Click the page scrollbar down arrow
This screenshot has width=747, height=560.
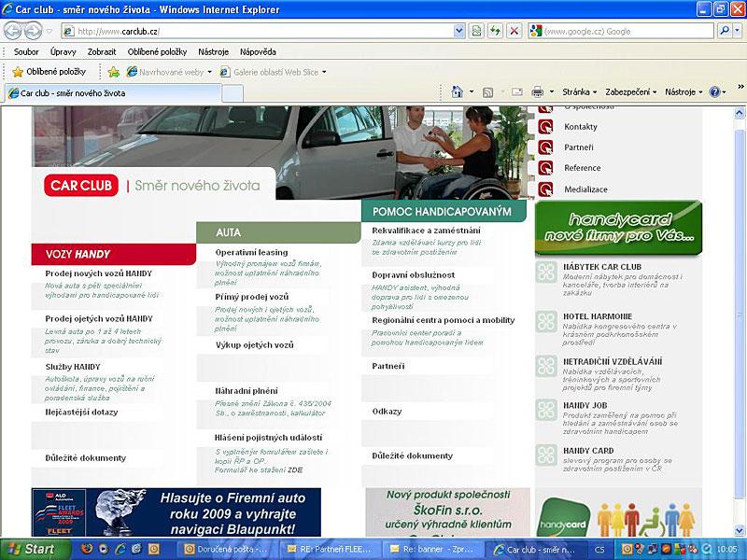(740, 530)
